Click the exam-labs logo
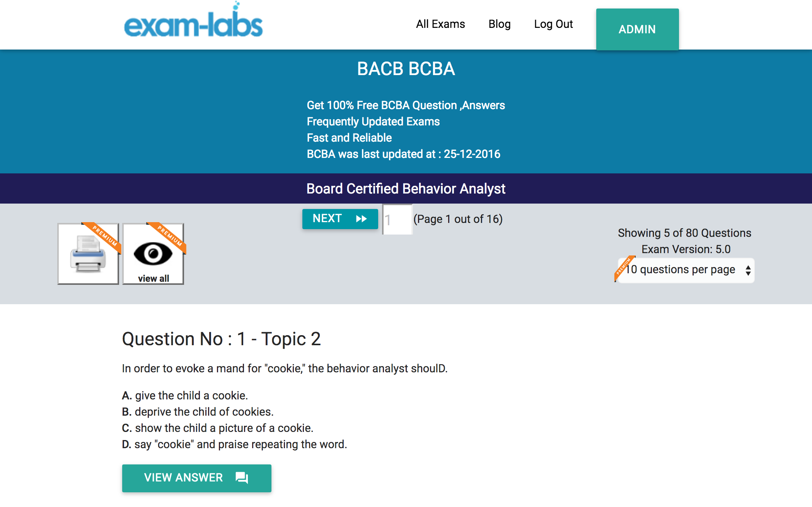 [x=193, y=23]
